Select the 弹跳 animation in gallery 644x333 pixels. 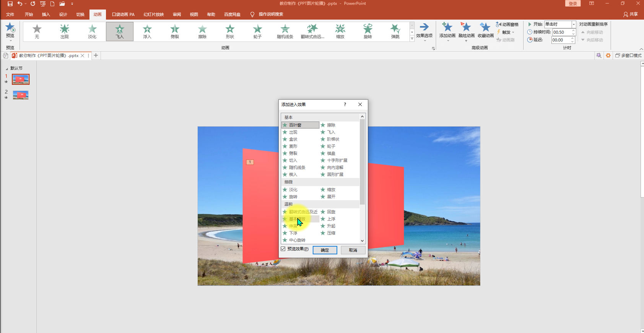[395, 31]
